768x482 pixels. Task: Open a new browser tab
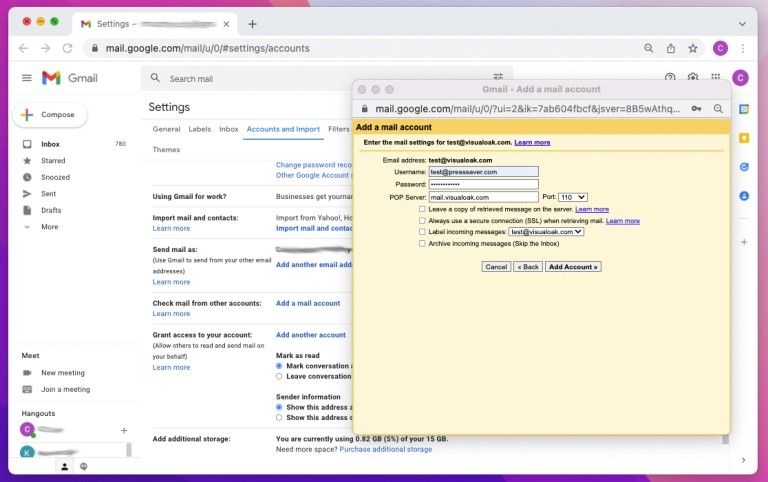[252, 24]
